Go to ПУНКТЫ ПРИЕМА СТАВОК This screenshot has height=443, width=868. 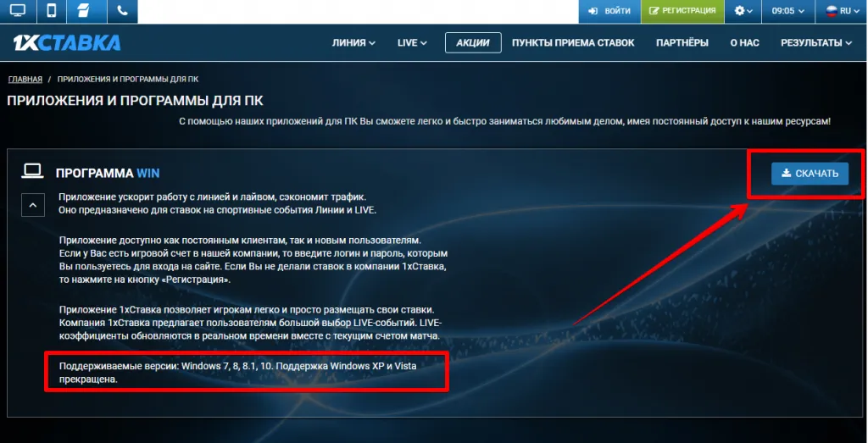573,42
